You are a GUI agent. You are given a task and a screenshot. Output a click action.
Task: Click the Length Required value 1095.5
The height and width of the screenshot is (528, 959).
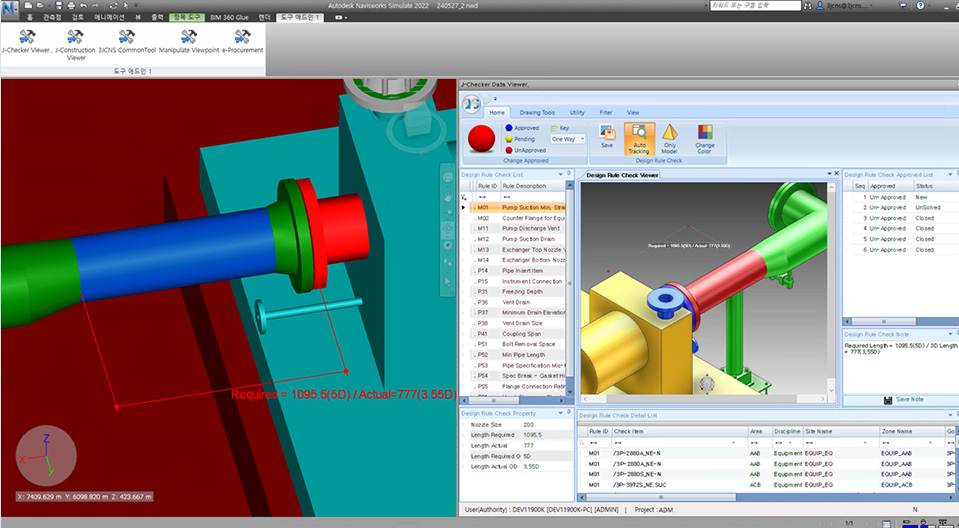[x=532, y=435]
